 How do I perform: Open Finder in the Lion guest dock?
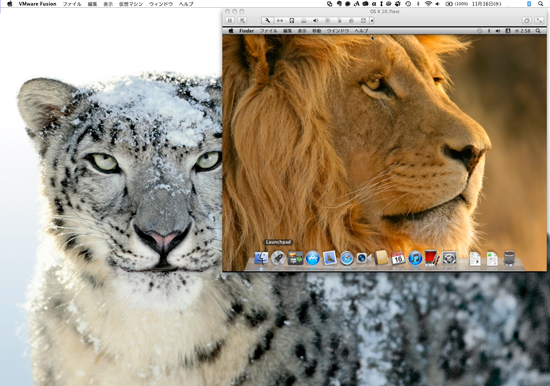261,258
